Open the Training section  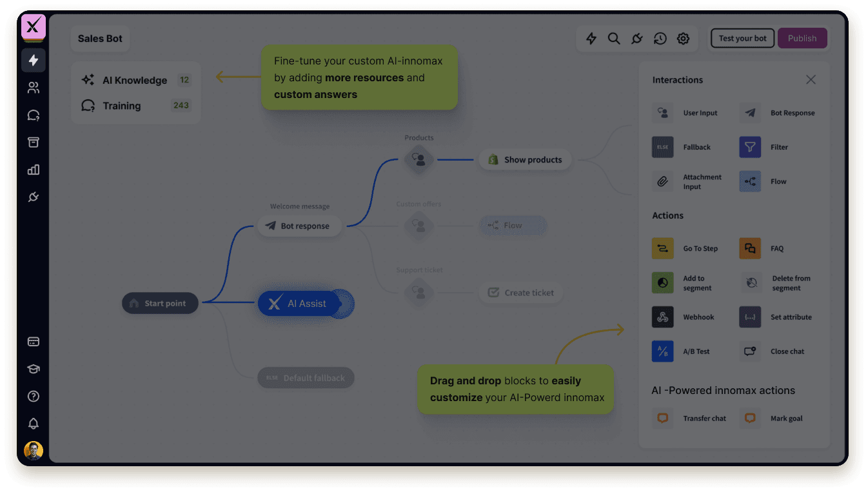pyautogui.click(x=122, y=106)
